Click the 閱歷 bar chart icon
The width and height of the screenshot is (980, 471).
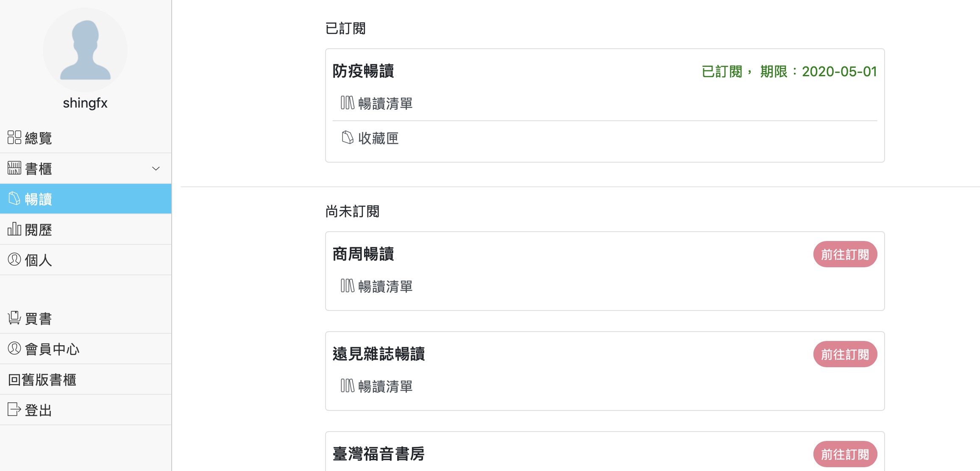click(x=14, y=229)
